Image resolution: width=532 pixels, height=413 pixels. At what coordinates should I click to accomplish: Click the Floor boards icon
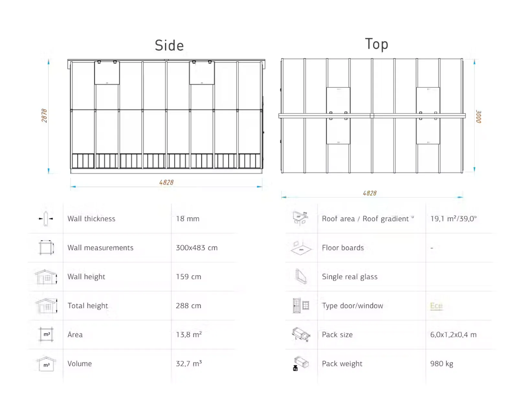tap(301, 248)
